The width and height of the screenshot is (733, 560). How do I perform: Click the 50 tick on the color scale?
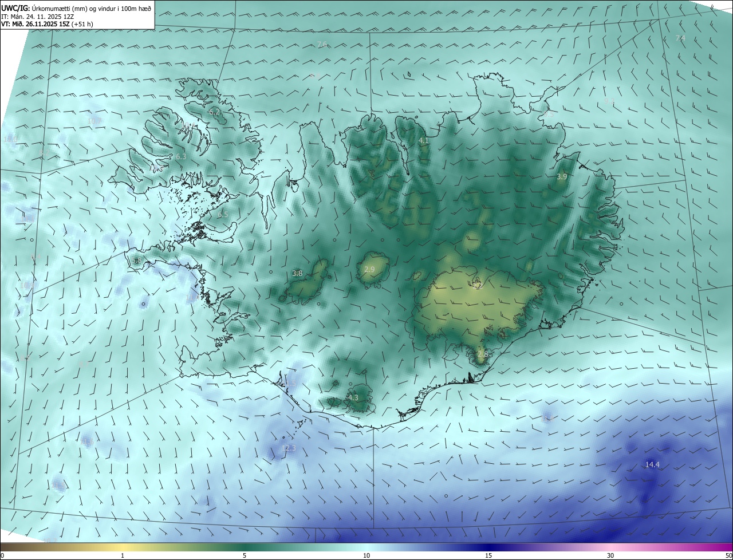[x=728, y=555]
